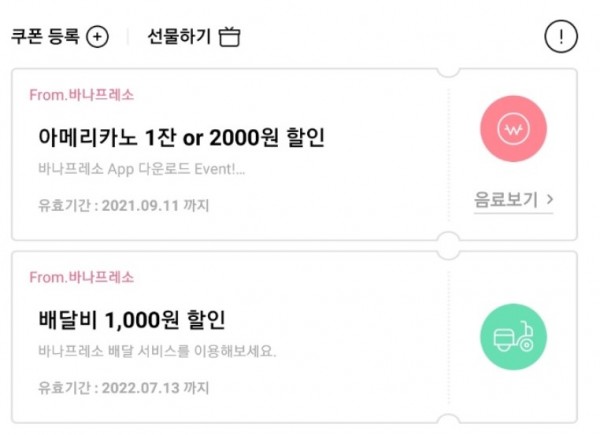Select the 배달비 1,000원 할인 title
The height and width of the screenshot is (435, 600).
coord(131,320)
